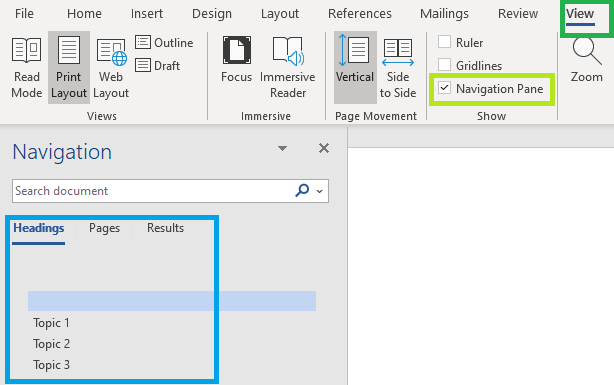Open Web Layout view
Viewport: 614px width, 385px height.
click(111, 67)
